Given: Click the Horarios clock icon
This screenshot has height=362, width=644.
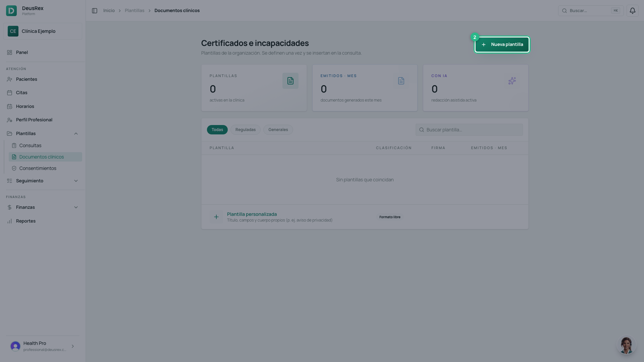Looking at the screenshot, I should 9,107.
